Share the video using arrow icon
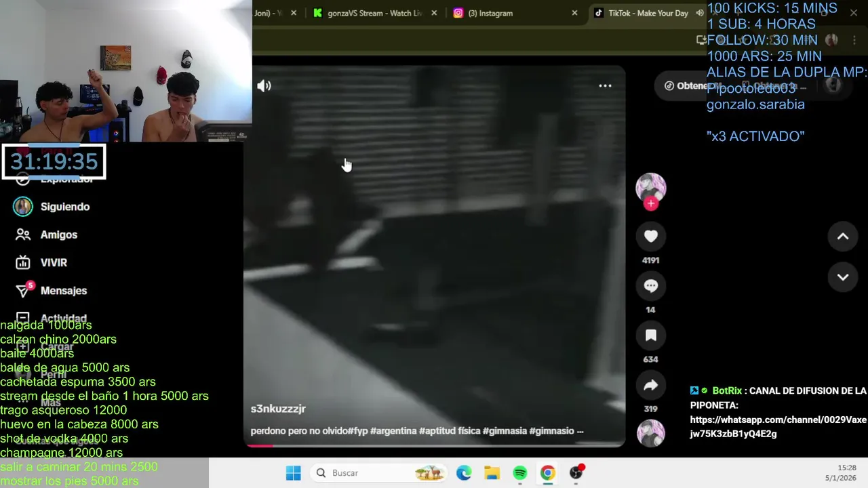868x488 pixels. coord(650,386)
